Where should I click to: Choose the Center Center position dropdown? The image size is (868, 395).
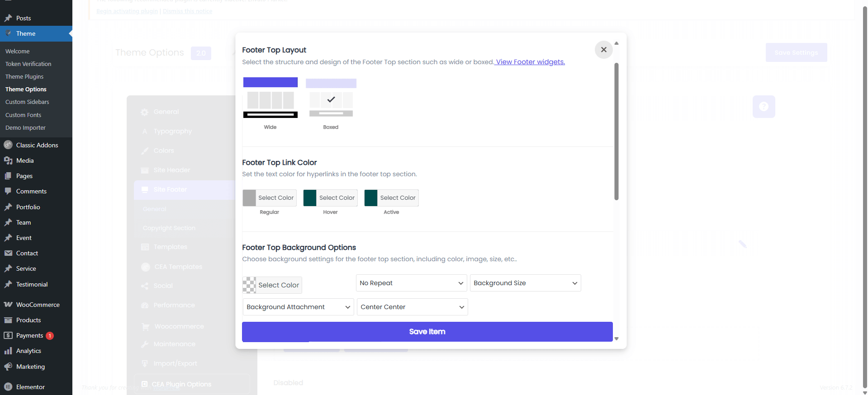(412, 307)
